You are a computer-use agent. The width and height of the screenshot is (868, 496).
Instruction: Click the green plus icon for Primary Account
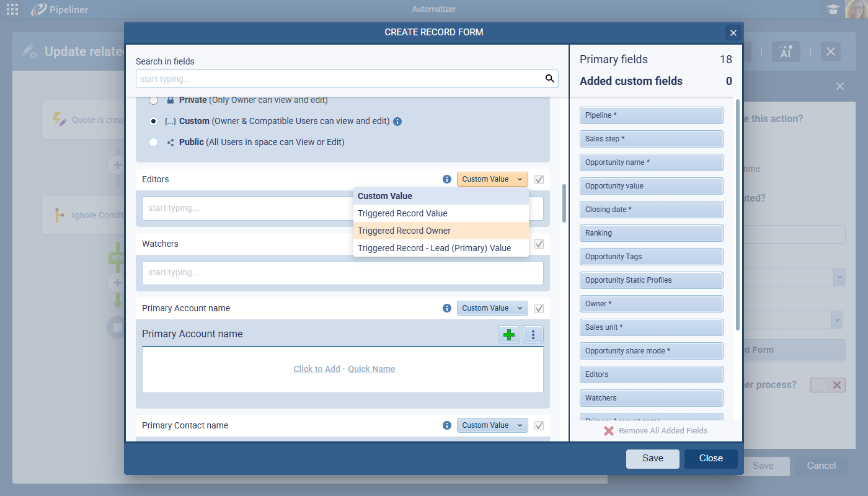click(509, 335)
